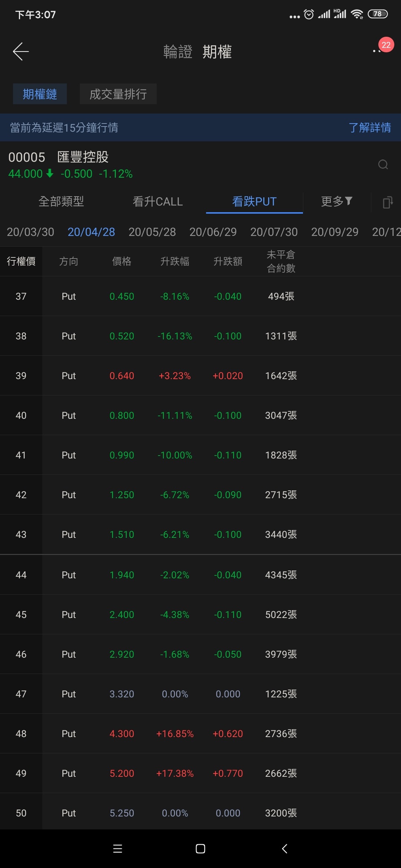This screenshot has width=401, height=868.
Task: Select expiry date 20/05/28
Action: point(152,232)
